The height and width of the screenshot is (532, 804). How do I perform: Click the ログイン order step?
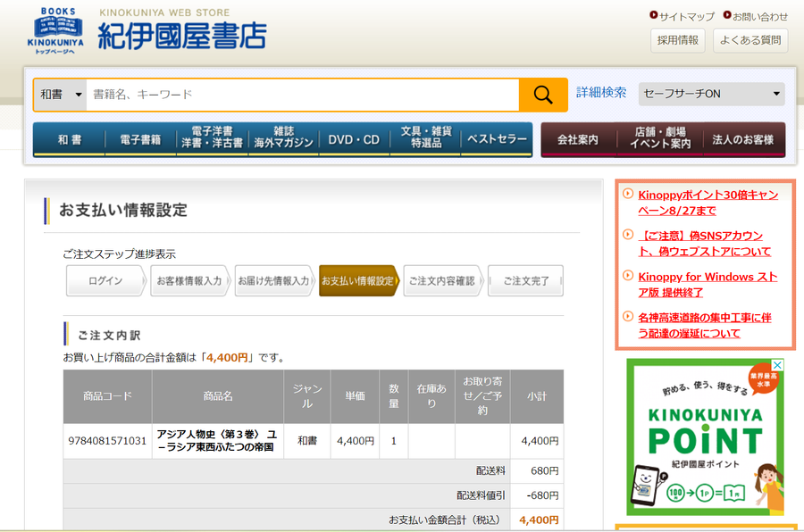(105, 281)
